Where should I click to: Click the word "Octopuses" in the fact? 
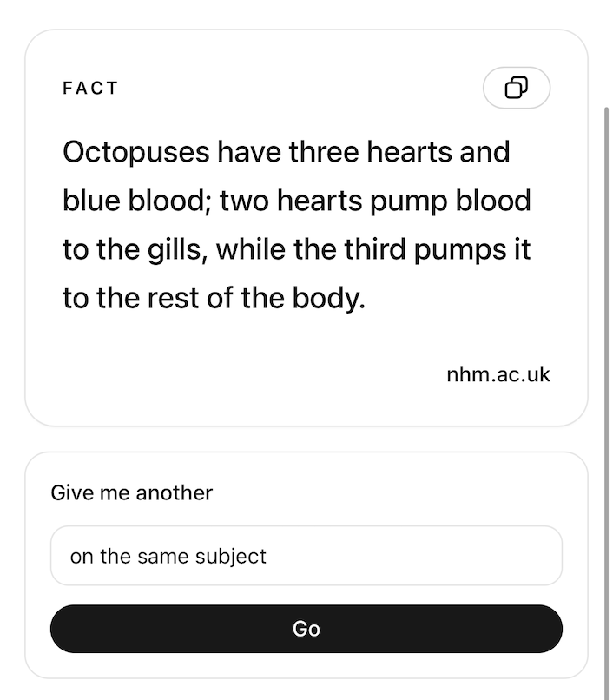pyautogui.click(x=136, y=152)
